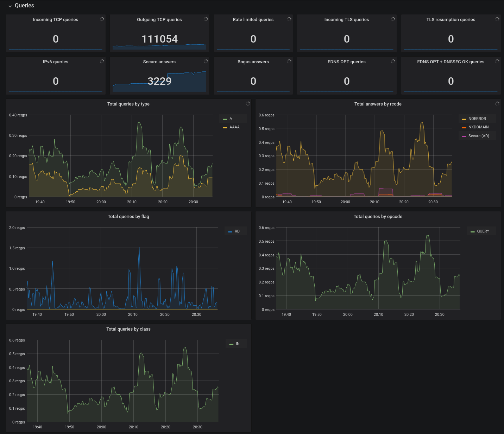Click the spinner on Total answers by rcode

pyautogui.click(x=497, y=103)
